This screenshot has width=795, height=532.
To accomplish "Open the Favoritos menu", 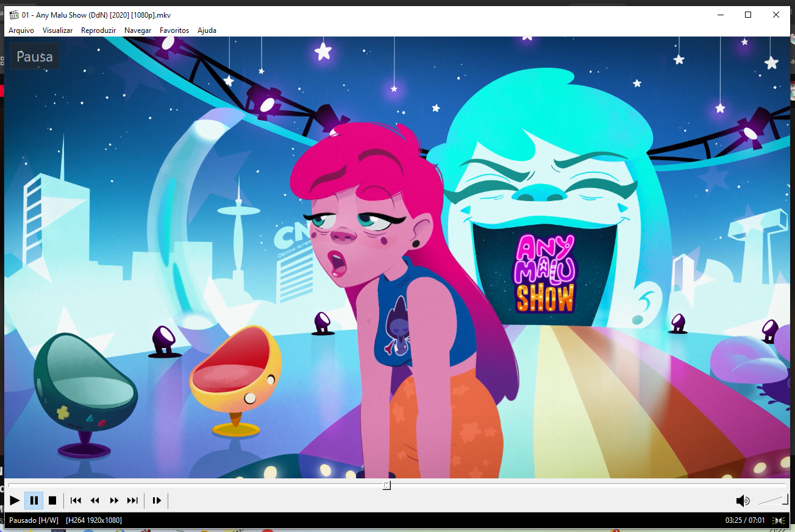I will click(174, 30).
